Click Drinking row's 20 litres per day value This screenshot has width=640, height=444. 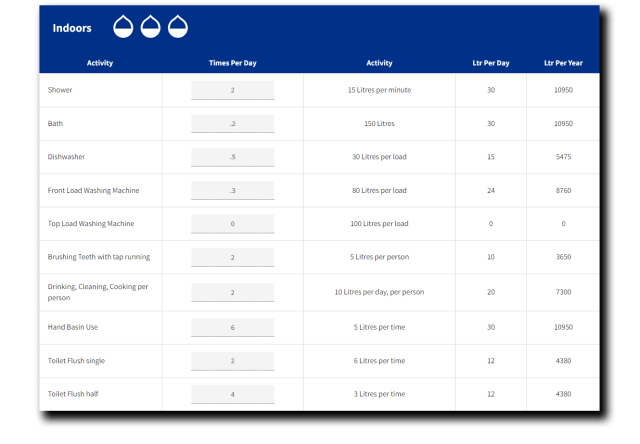coord(491,292)
